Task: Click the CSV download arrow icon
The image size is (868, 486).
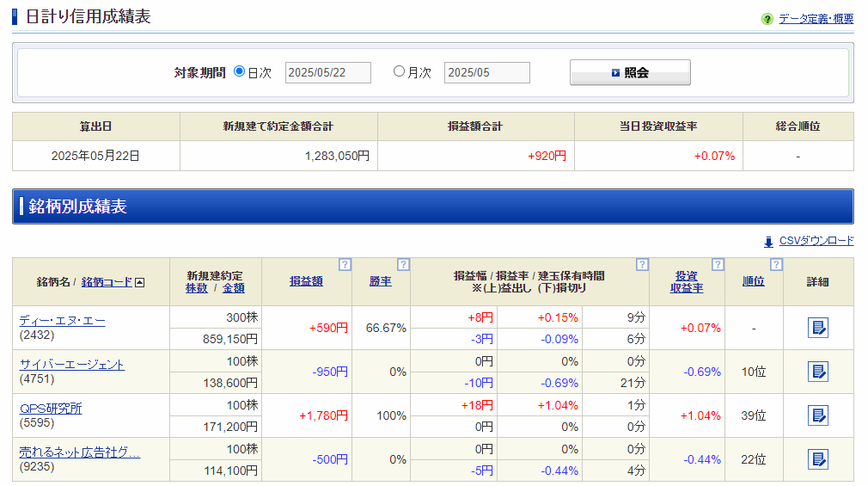Action: click(768, 242)
